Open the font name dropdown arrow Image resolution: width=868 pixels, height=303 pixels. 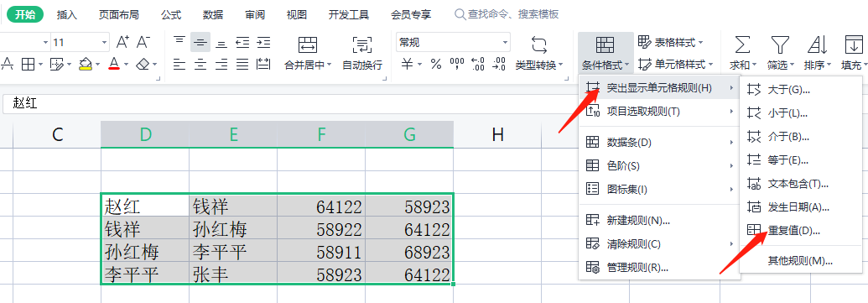point(45,42)
